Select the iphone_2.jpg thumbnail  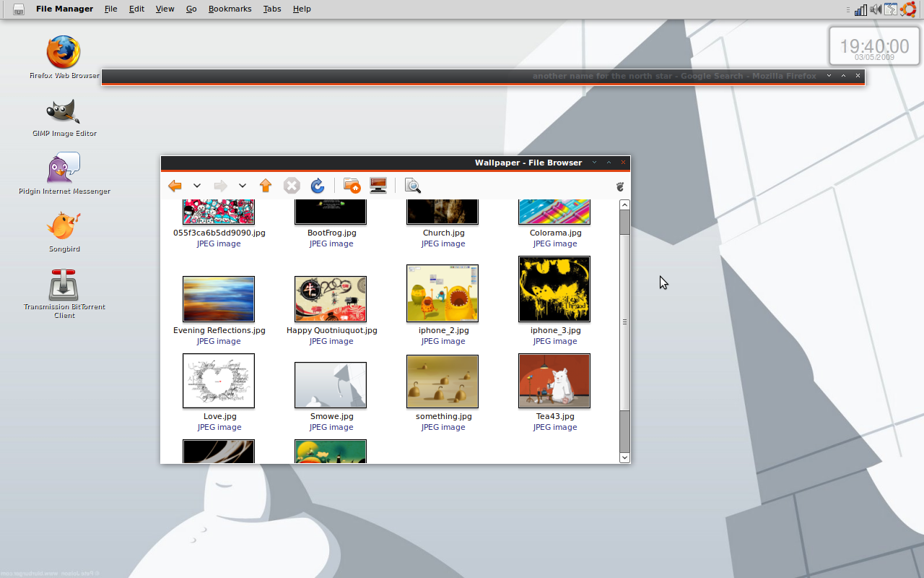click(x=443, y=293)
